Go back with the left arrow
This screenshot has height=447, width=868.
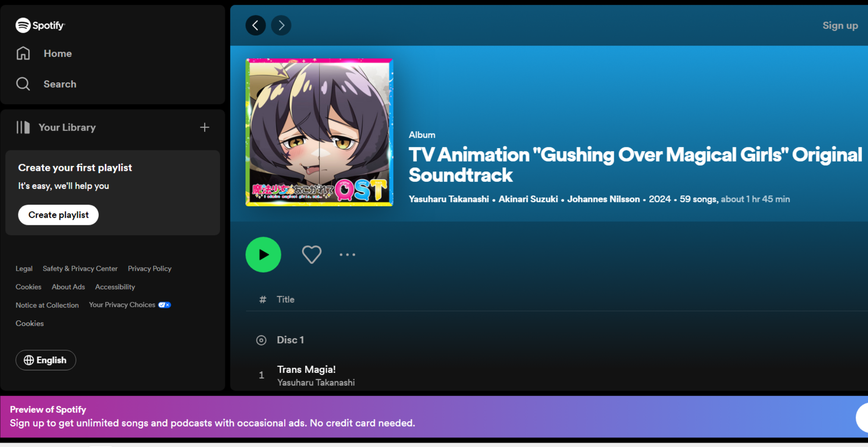click(256, 25)
